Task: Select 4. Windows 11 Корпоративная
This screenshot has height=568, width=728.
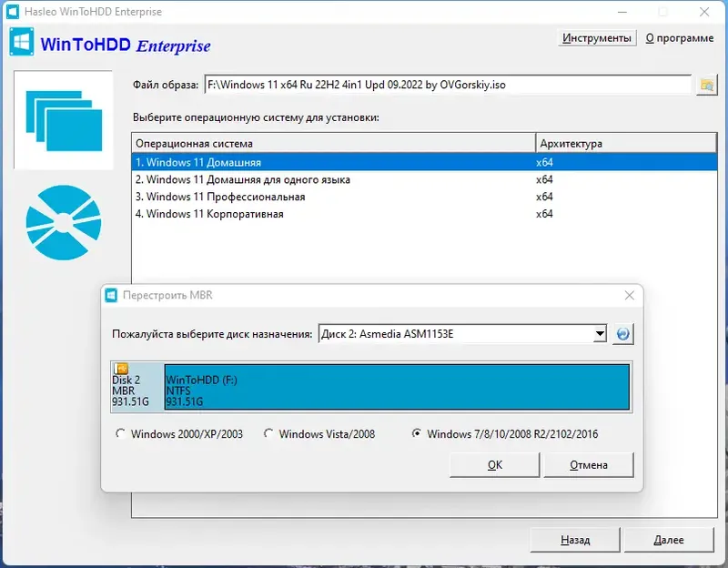Action: 424,214
